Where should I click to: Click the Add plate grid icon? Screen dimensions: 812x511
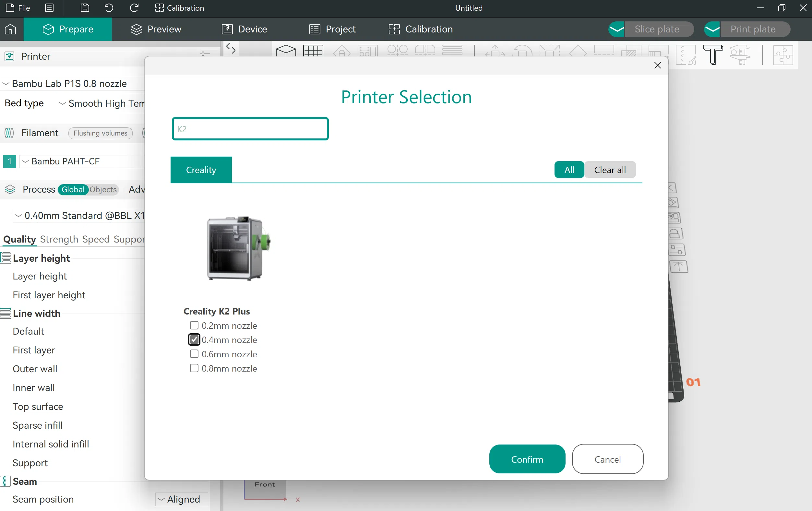313,51
